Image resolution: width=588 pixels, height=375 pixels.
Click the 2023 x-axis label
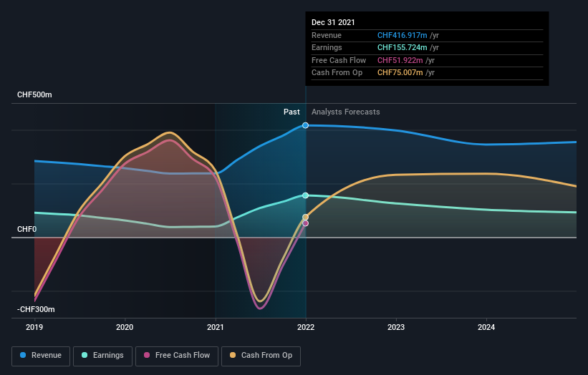pyautogui.click(x=396, y=328)
